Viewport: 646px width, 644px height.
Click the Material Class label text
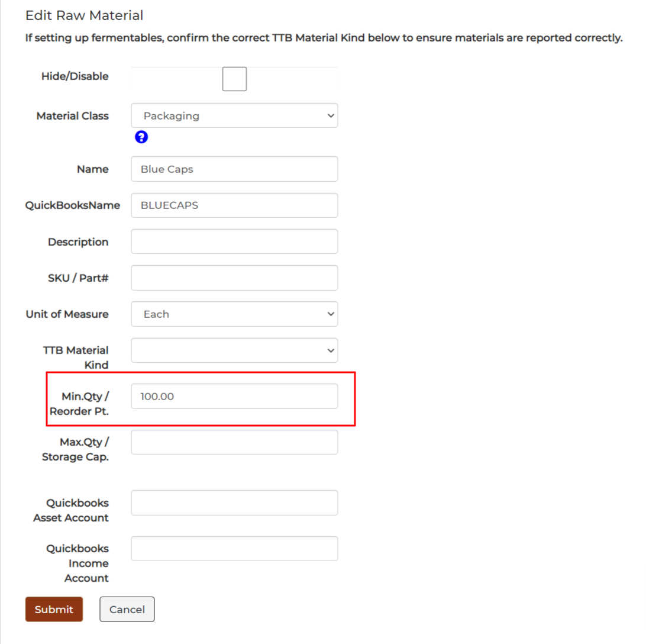(73, 116)
